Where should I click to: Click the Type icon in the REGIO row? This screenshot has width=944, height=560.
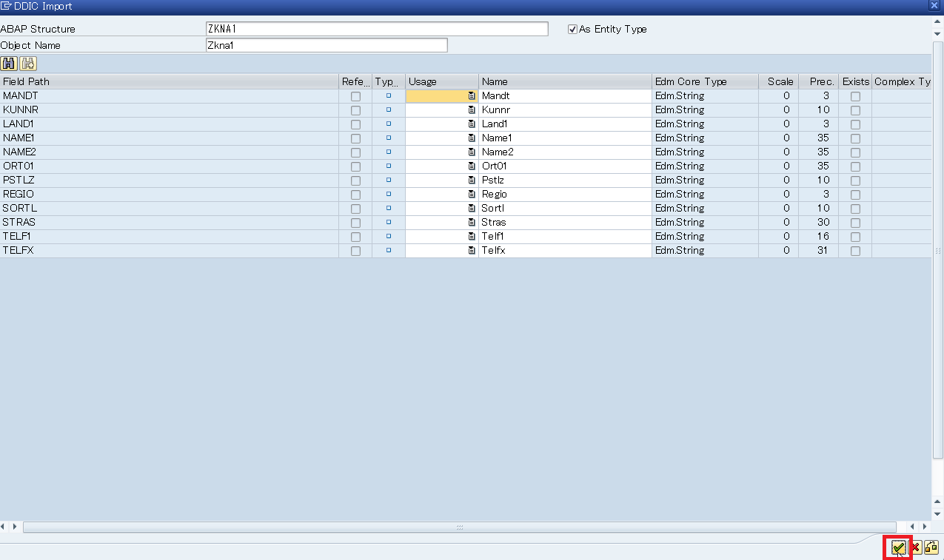(389, 195)
